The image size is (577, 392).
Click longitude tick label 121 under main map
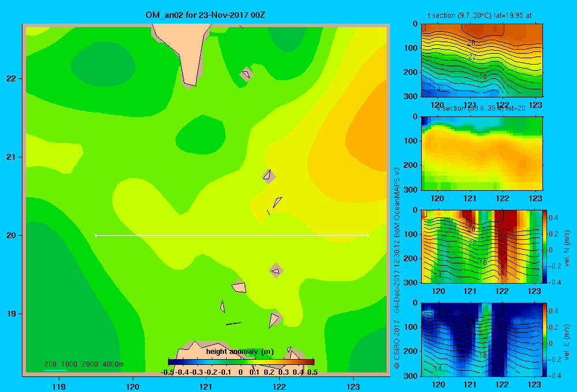click(206, 386)
